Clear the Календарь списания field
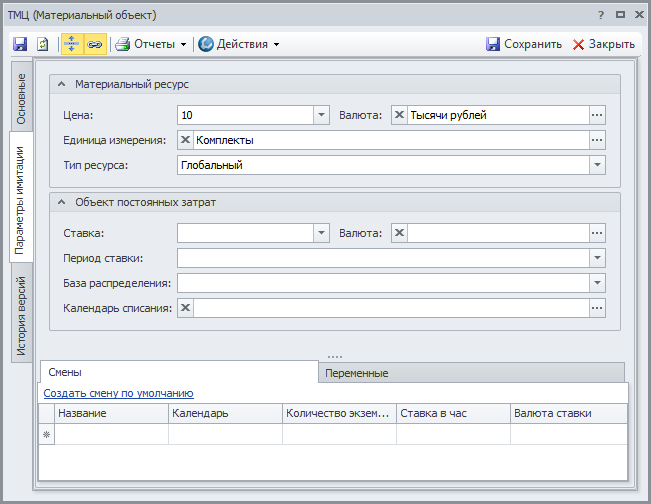651x504 pixels. [186, 308]
